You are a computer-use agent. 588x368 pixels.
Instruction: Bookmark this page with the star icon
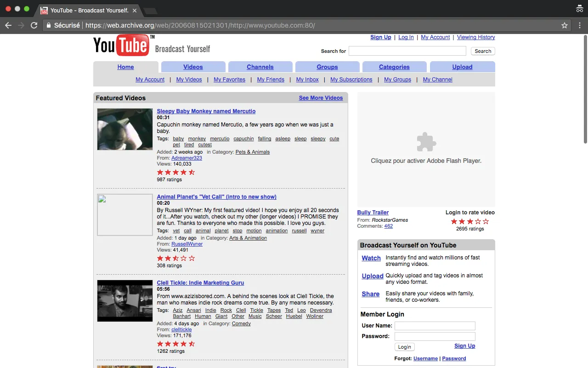tap(565, 25)
